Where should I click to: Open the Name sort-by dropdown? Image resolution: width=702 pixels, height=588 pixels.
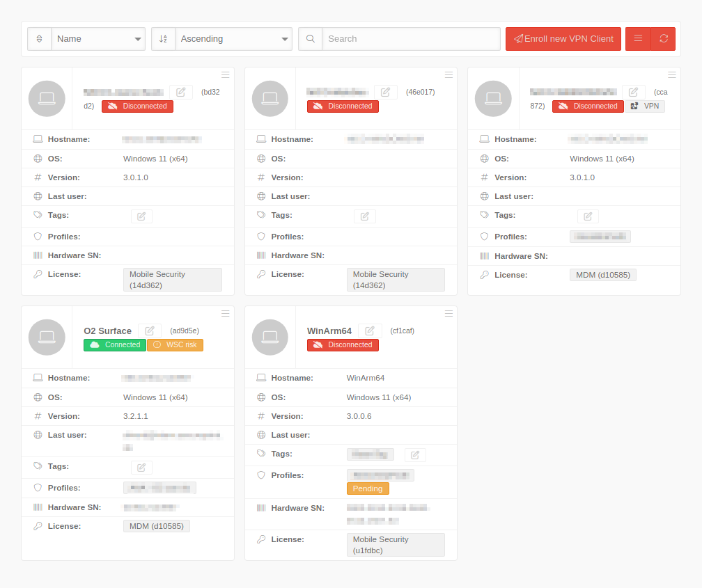tap(98, 39)
